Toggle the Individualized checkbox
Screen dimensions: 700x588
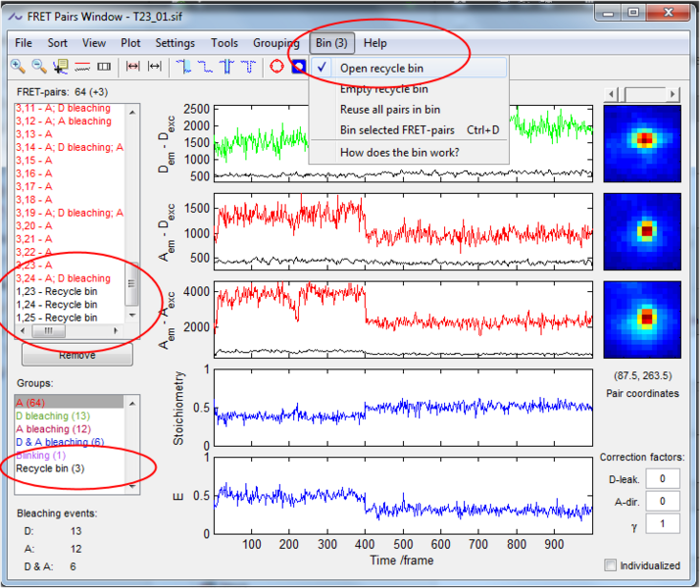click(612, 565)
